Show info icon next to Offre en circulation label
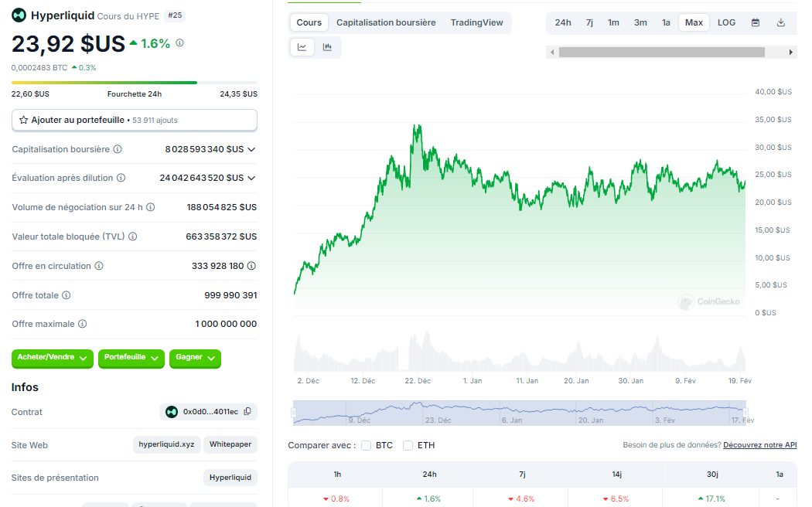812x507 pixels. [x=99, y=266]
